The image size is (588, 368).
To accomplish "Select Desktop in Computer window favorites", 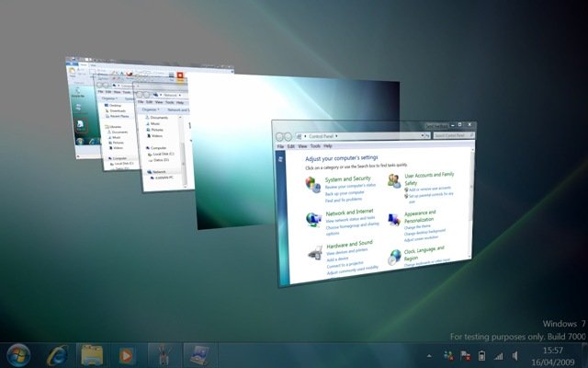I will [114, 106].
